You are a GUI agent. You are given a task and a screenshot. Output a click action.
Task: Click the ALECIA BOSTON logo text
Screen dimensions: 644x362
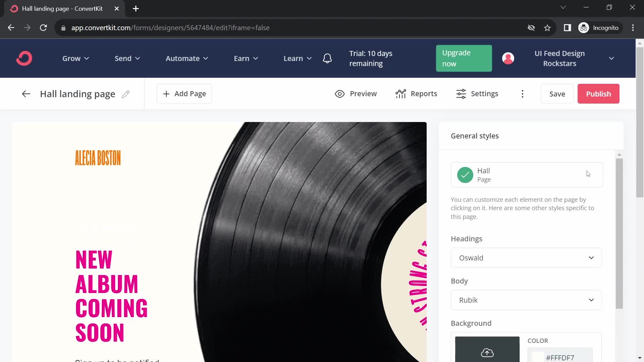coord(98,158)
